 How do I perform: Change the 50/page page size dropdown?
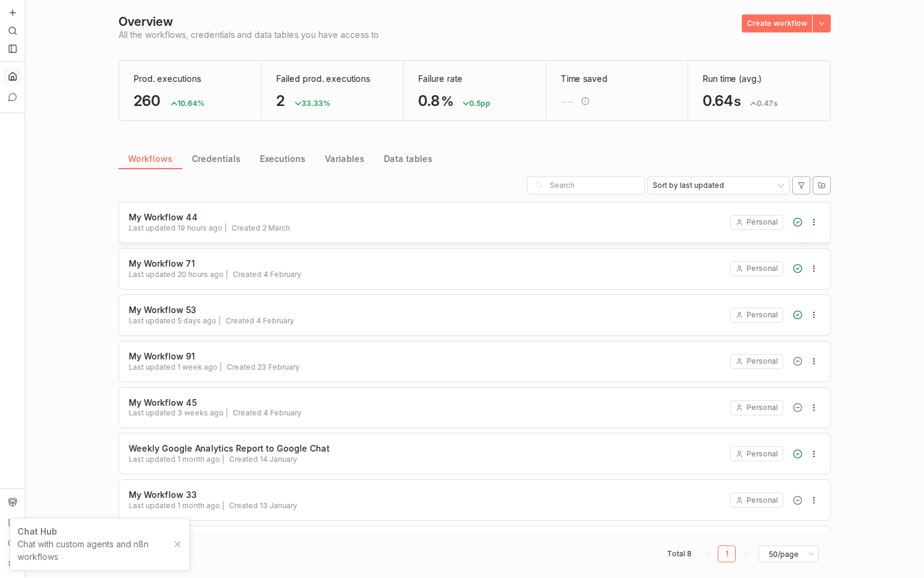[789, 554]
